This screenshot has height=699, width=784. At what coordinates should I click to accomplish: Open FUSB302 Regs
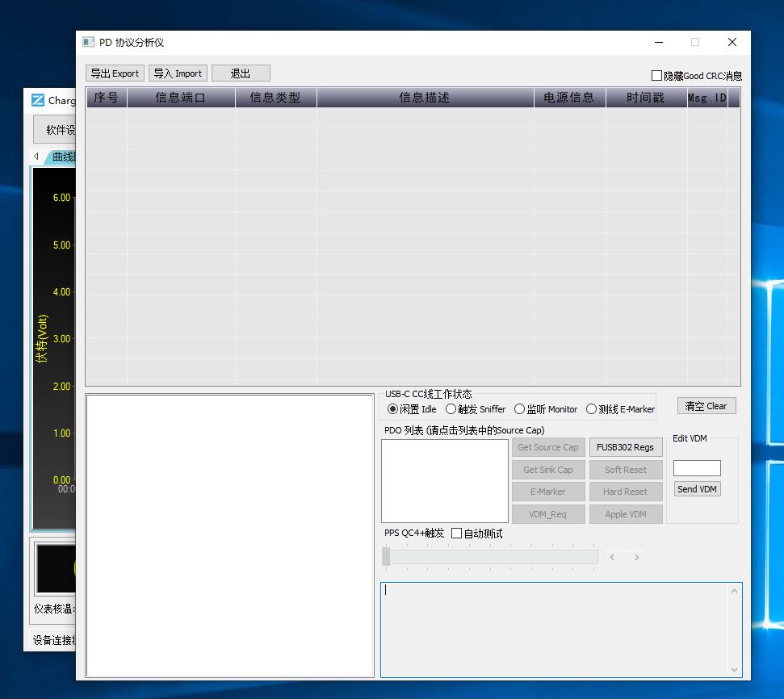pyautogui.click(x=625, y=447)
